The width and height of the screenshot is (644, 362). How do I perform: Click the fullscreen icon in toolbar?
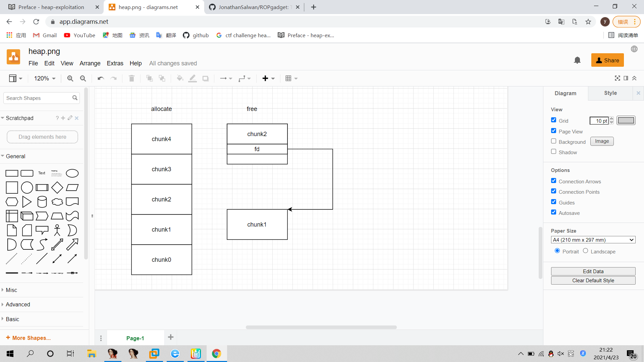pos(617,78)
